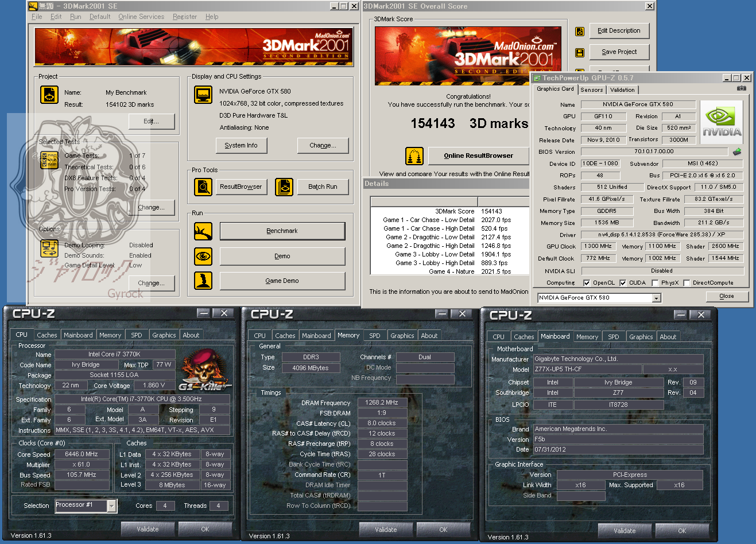Click the Save Project button
Image resolution: width=756 pixels, height=544 pixels.
[619, 52]
